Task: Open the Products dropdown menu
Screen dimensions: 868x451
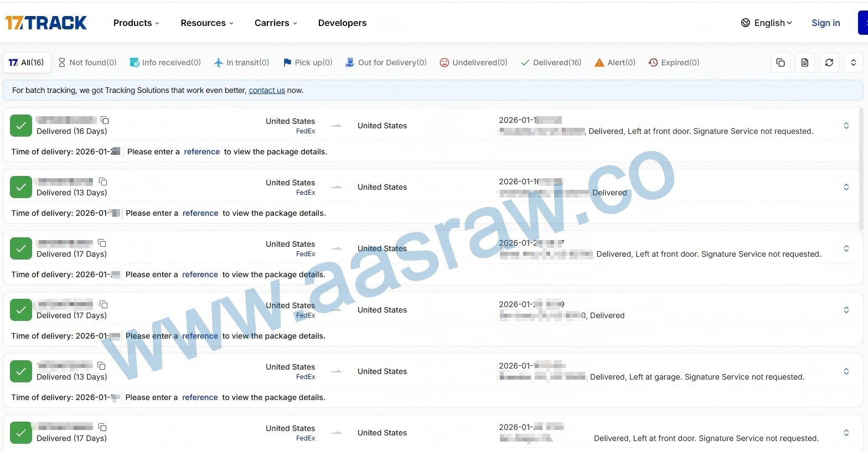Action: (136, 23)
